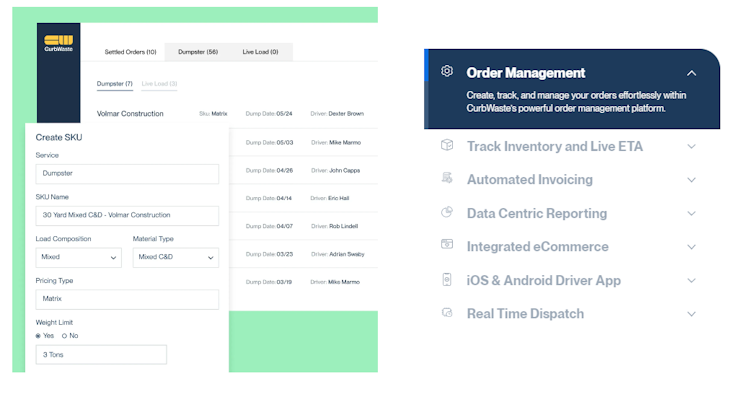Click the dump date 04/07

[285, 226]
